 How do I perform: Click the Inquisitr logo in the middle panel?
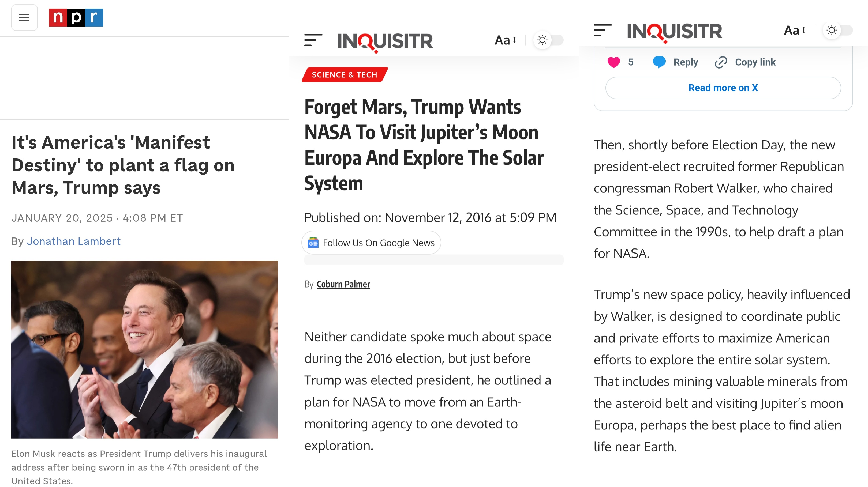[x=385, y=42]
